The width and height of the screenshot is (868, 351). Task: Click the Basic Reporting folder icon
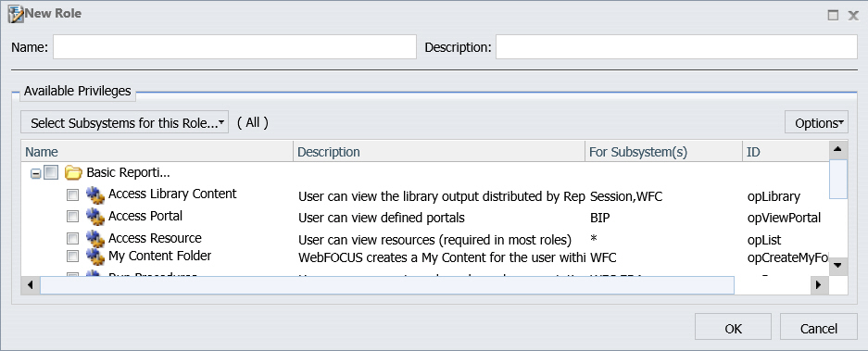[x=73, y=173]
